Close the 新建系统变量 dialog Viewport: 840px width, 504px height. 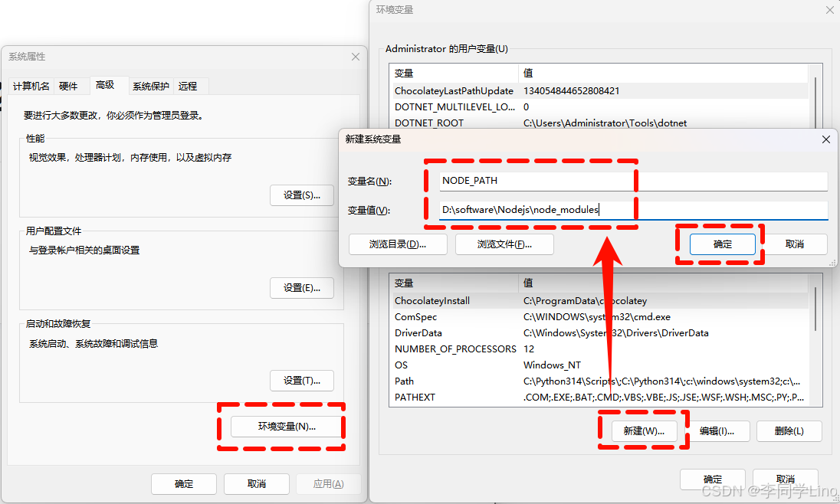click(825, 139)
